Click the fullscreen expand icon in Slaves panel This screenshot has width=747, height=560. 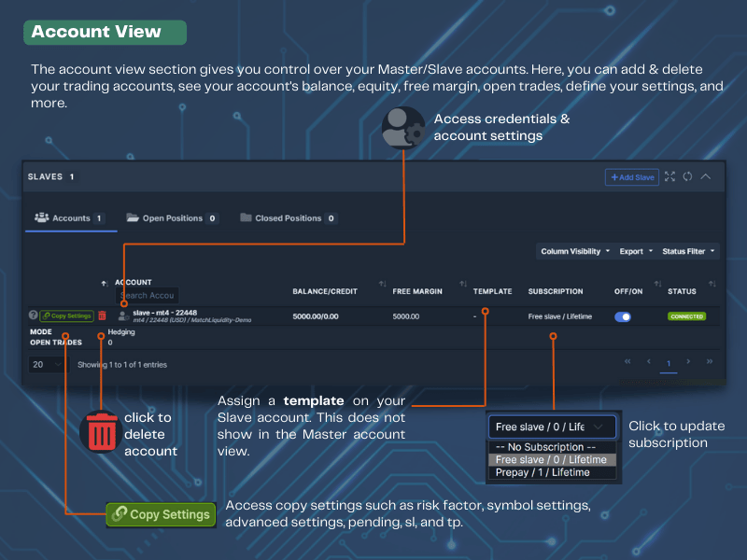[x=669, y=176]
